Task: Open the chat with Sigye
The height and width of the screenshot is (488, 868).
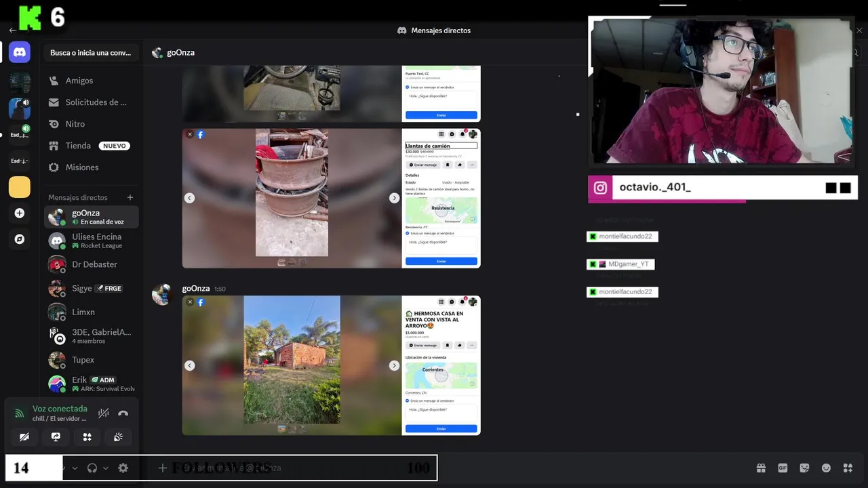Action: pyautogui.click(x=92, y=288)
